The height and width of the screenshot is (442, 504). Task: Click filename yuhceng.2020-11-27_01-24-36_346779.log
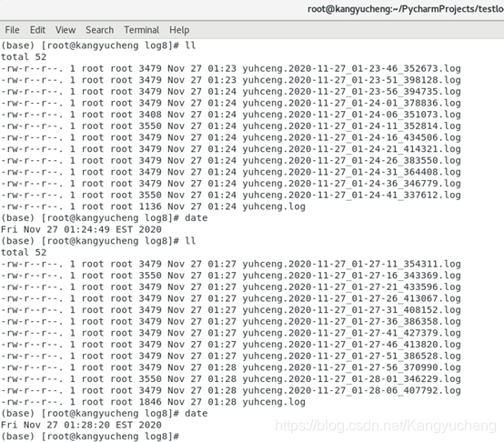pos(351,184)
